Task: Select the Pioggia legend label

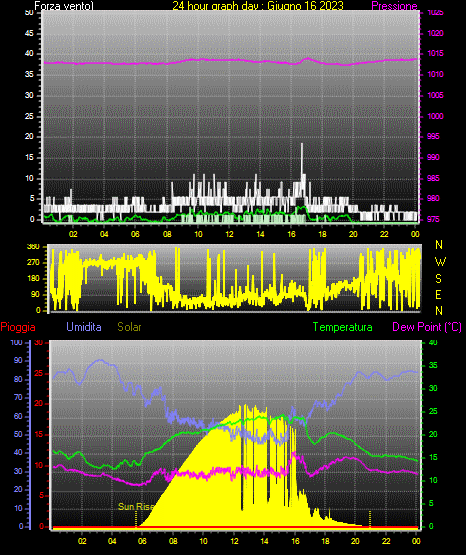Action: (x=18, y=327)
